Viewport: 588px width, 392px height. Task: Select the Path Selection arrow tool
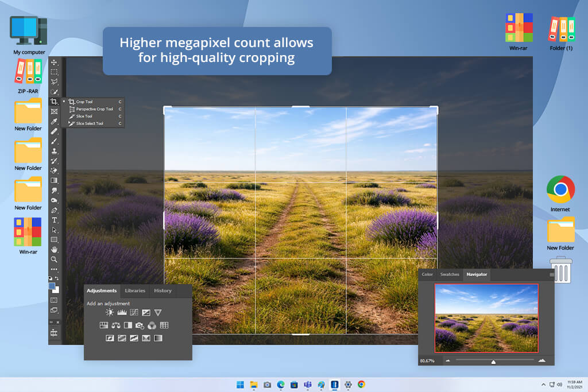point(54,230)
